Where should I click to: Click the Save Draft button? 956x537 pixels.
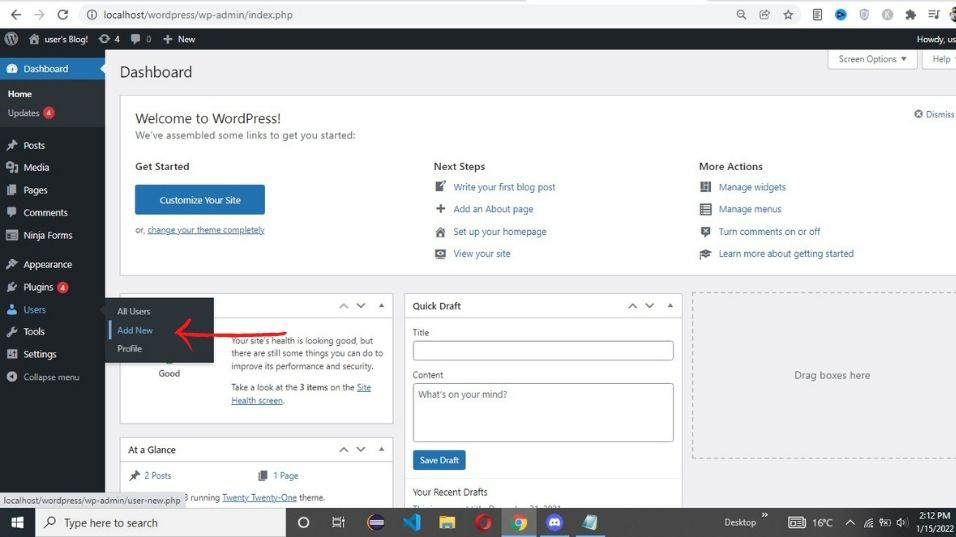point(439,460)
